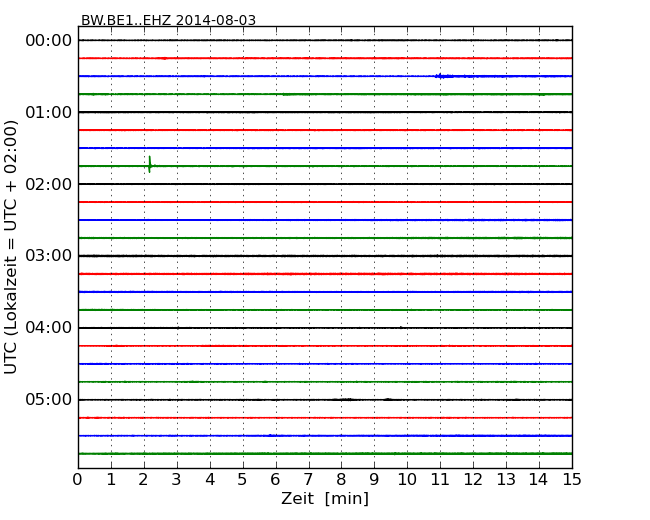Click x-axis tick label 6

click(x=275, y=480)
